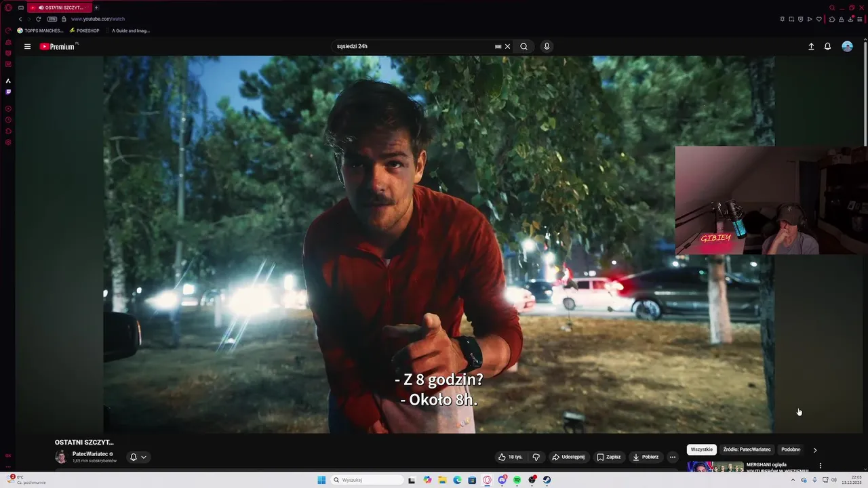Open the TOPPS MANCHES... bookmark
The height and width of the screenshot is (488, 868).
click(40, 30)
